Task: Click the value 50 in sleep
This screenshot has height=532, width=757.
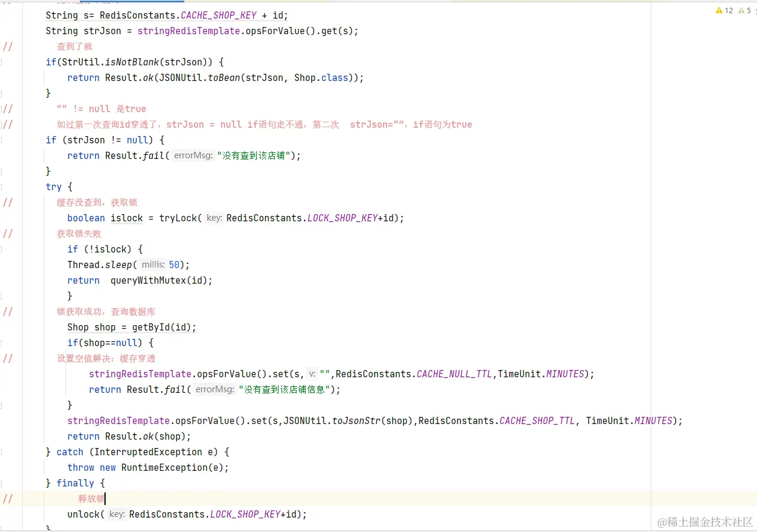Action: [x=174, y=265]
